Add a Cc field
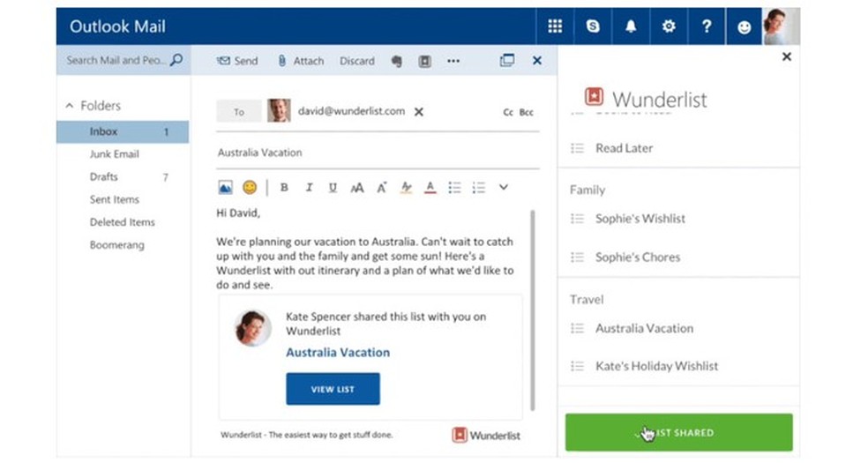Viewport: 868px width, 463px height. 508,112
